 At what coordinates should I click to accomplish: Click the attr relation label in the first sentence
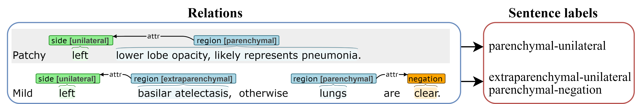[153, 36]
